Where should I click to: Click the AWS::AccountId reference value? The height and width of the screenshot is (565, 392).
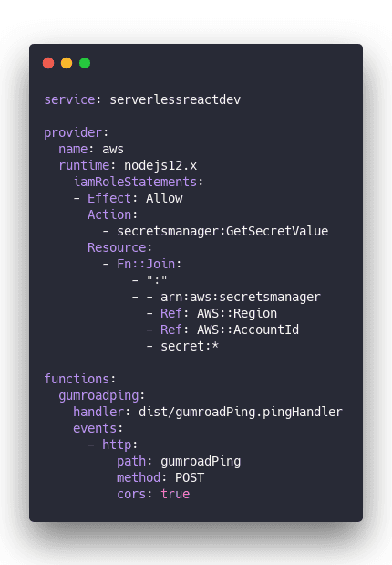248,330
